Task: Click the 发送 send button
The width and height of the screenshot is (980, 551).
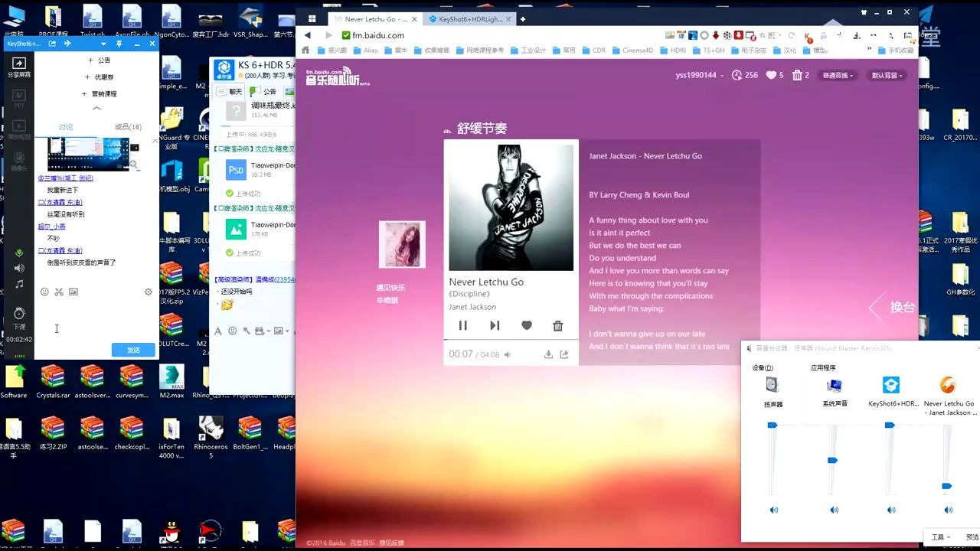Action: (133, 350)
